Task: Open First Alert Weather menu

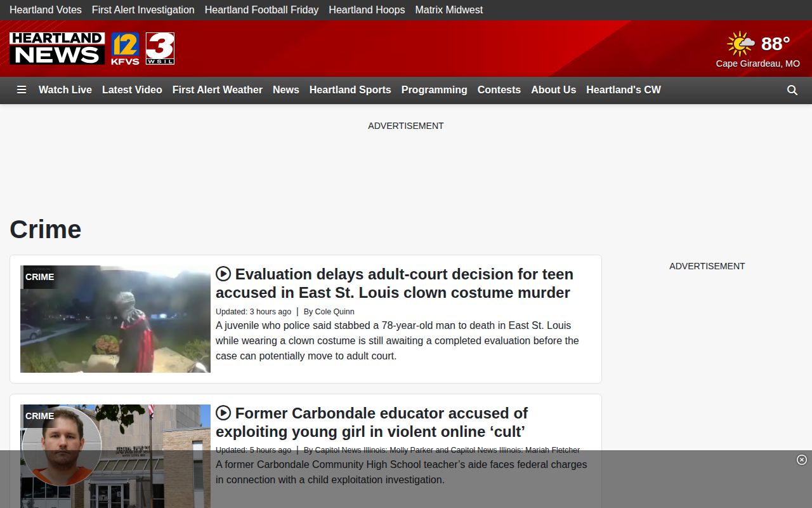Action: (218, 90)
